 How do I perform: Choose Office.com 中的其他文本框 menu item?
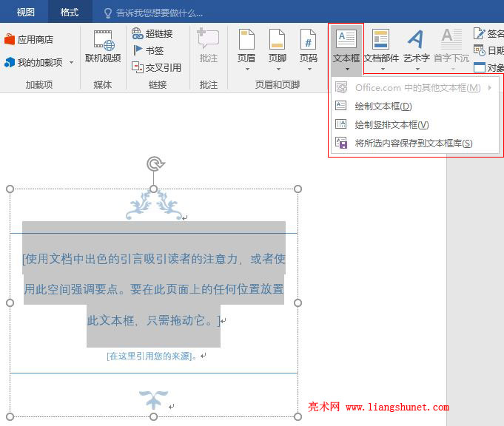(x=415, y=88)
